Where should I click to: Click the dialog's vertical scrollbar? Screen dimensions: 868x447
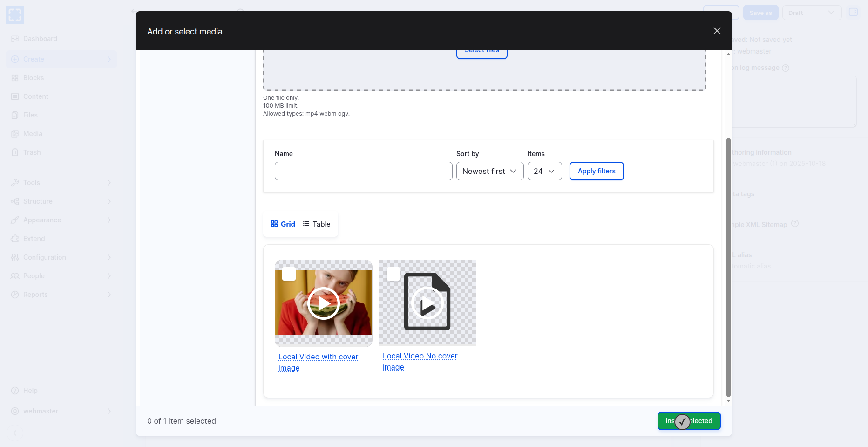(728, 267)
